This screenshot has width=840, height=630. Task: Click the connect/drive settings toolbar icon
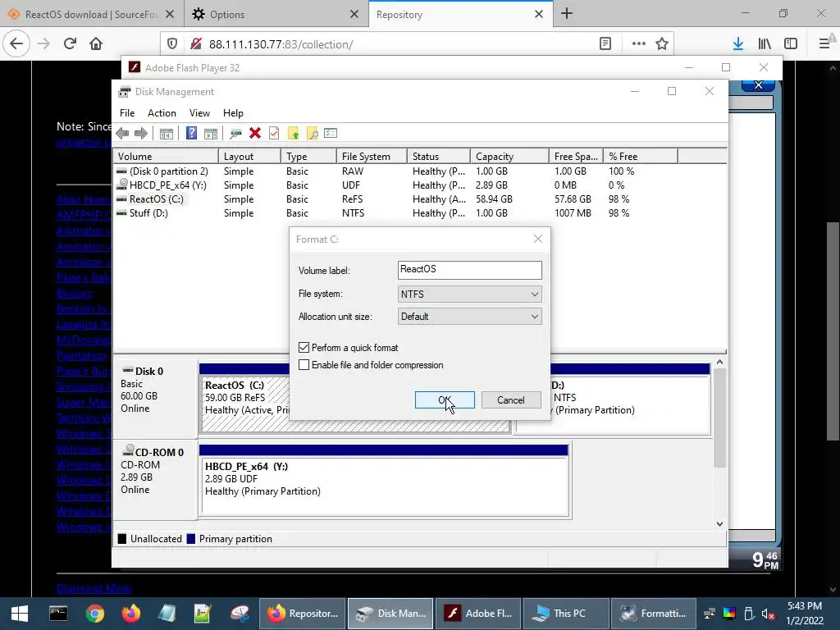[235, 134]
